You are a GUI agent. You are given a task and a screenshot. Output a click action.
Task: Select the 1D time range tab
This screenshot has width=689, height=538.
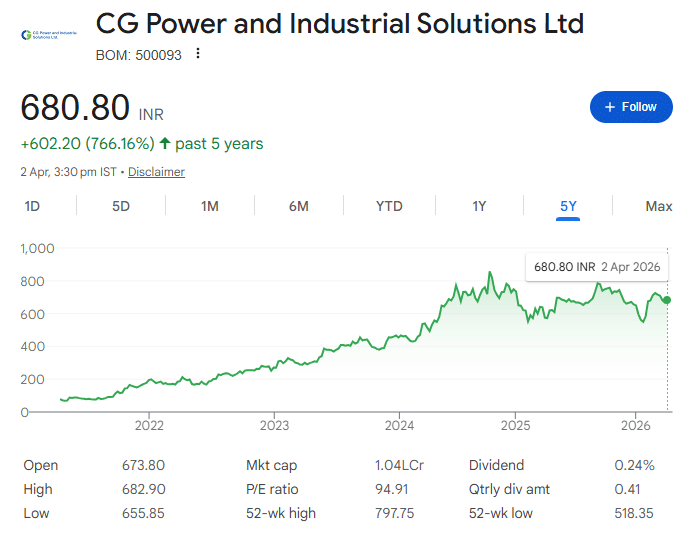pyautogui.click(x=32, y=206)
